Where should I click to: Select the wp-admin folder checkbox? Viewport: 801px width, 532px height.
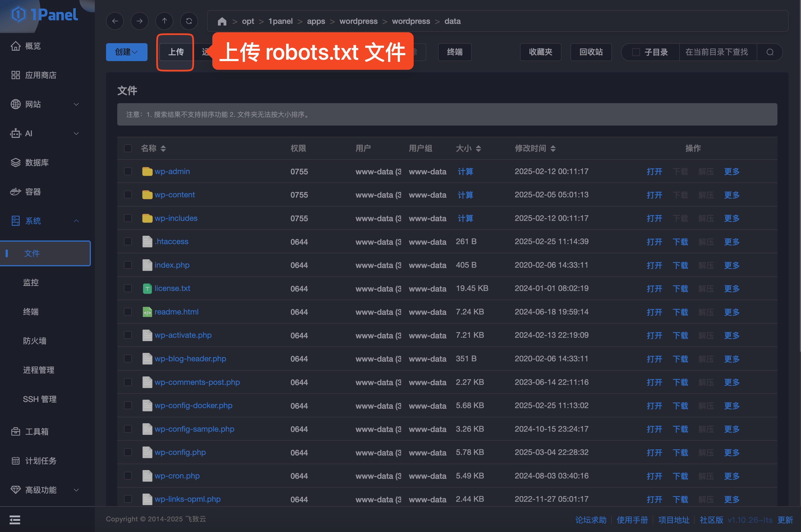pos(128,171)
